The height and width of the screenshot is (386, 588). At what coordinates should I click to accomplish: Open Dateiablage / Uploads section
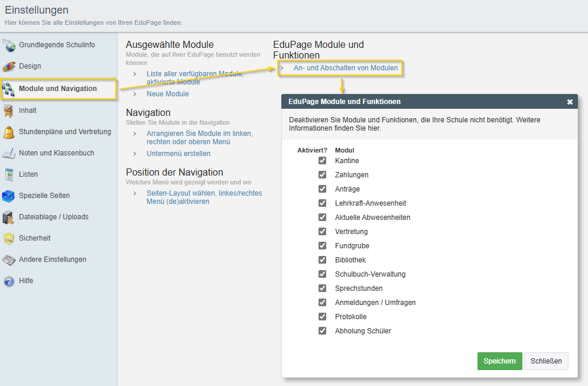[54, 217]
